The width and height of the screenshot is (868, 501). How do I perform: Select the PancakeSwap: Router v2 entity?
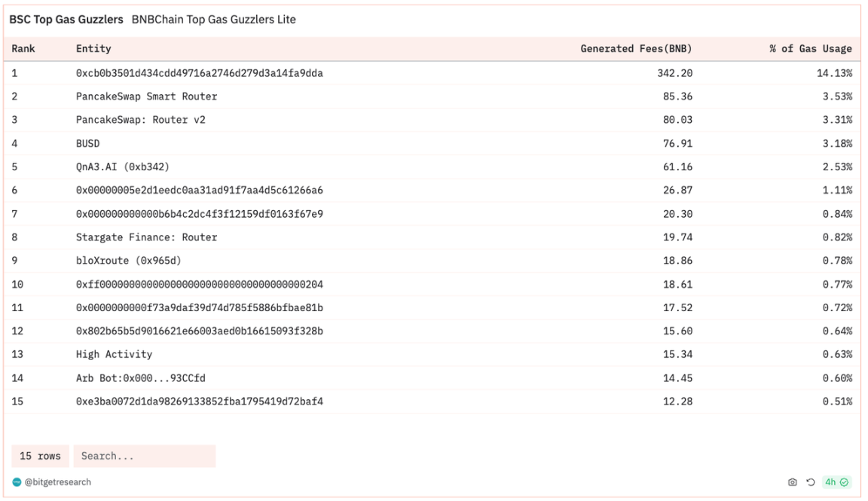141,120
